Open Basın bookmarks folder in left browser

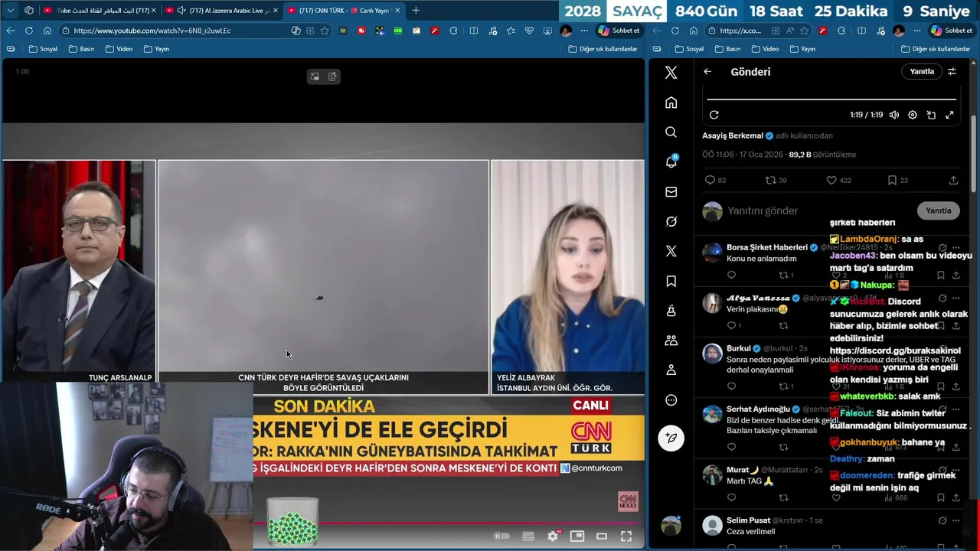coord(81,49)
